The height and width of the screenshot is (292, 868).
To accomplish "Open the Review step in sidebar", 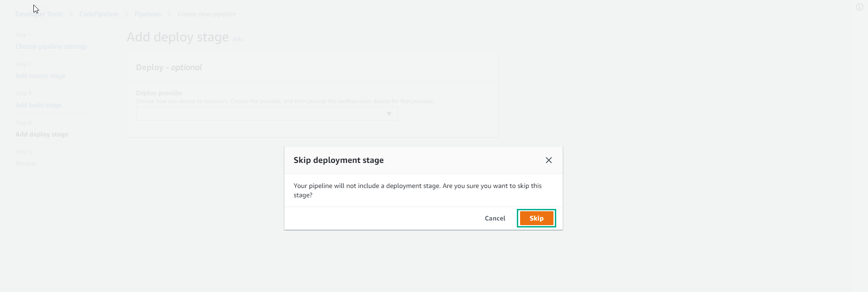I will tap(26, 164).
